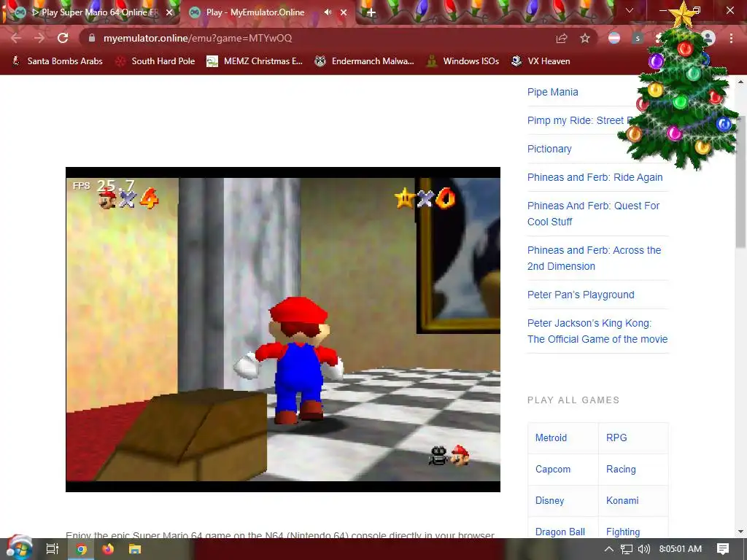
Task: Select the Racing category
Action: coord(621,469)
